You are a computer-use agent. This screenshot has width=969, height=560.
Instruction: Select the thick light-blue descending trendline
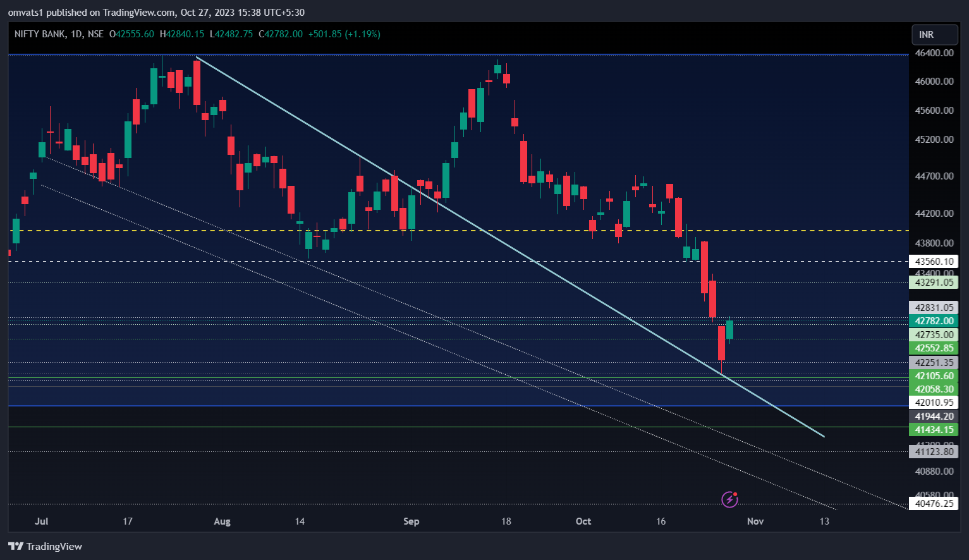(510, 247)
